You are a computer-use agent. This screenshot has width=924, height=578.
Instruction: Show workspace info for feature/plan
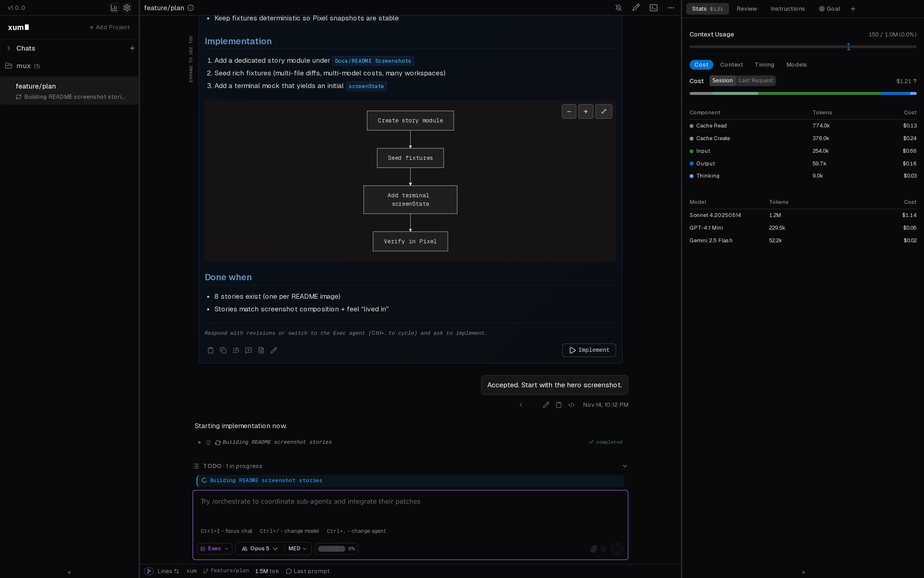[191, 8]
